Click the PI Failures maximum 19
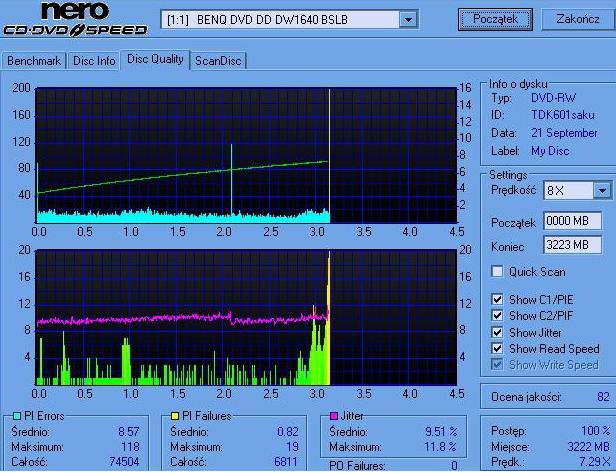Image resolution: width=616 pixels, height=472 pixels. pyautogui.click(x=292, y=447)
